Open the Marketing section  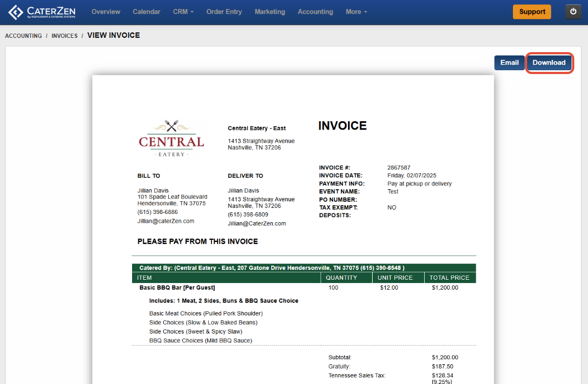[x=270, y=12]
